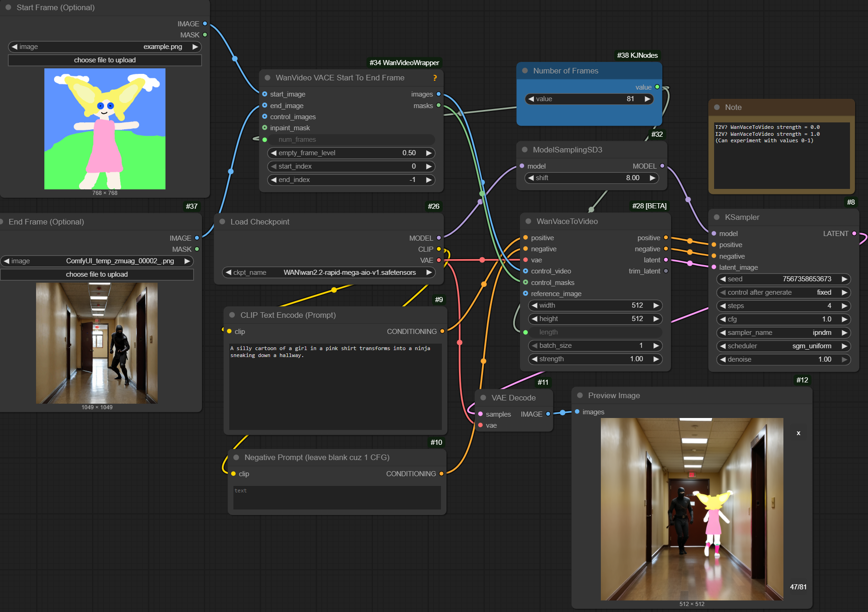Collapse the Number of Frames node dot

525,71
